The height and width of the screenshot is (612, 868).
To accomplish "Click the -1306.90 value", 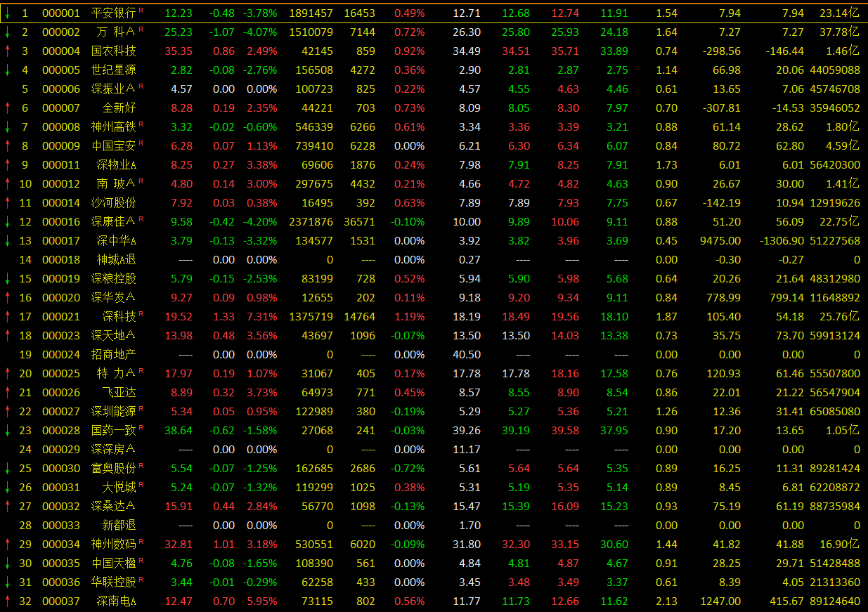I will click(781, 240).
